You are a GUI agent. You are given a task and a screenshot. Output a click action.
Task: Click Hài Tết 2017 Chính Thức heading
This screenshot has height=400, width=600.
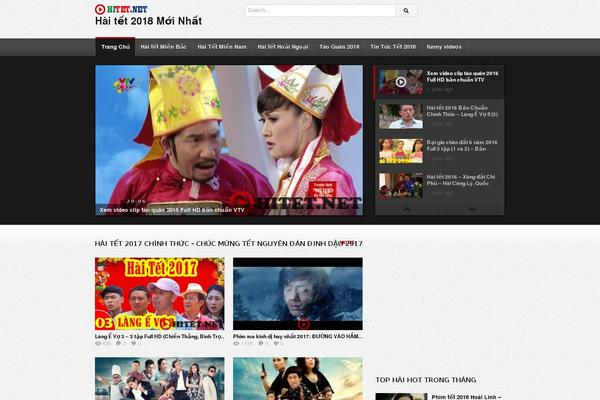coord(228,243)
